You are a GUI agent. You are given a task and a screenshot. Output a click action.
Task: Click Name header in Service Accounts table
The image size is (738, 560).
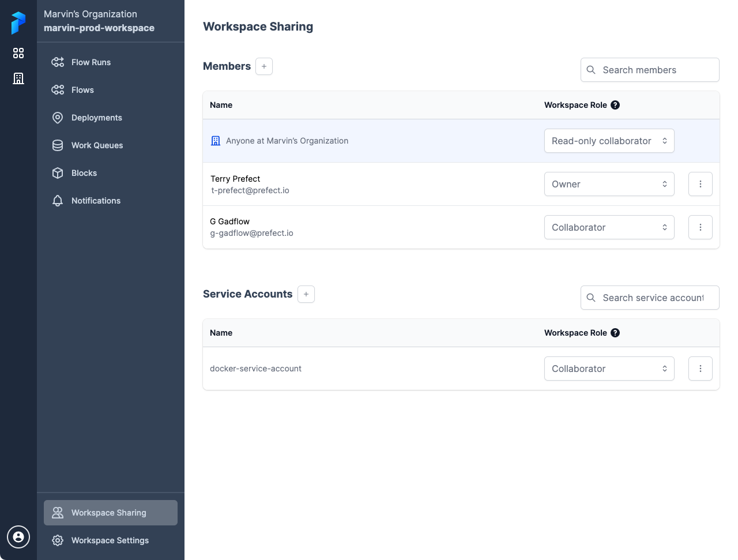(x=221, y=333)
